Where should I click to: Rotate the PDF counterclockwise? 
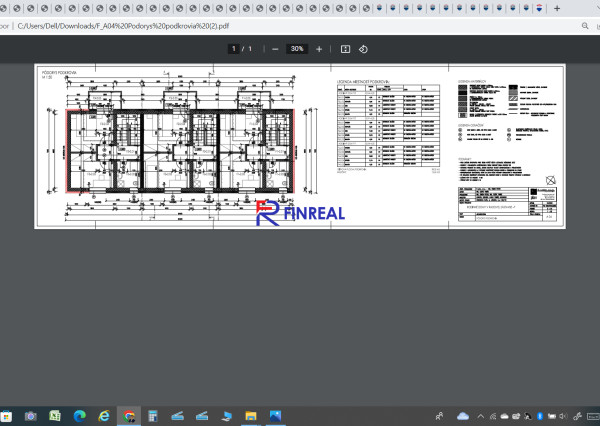[x=363, y=49]
